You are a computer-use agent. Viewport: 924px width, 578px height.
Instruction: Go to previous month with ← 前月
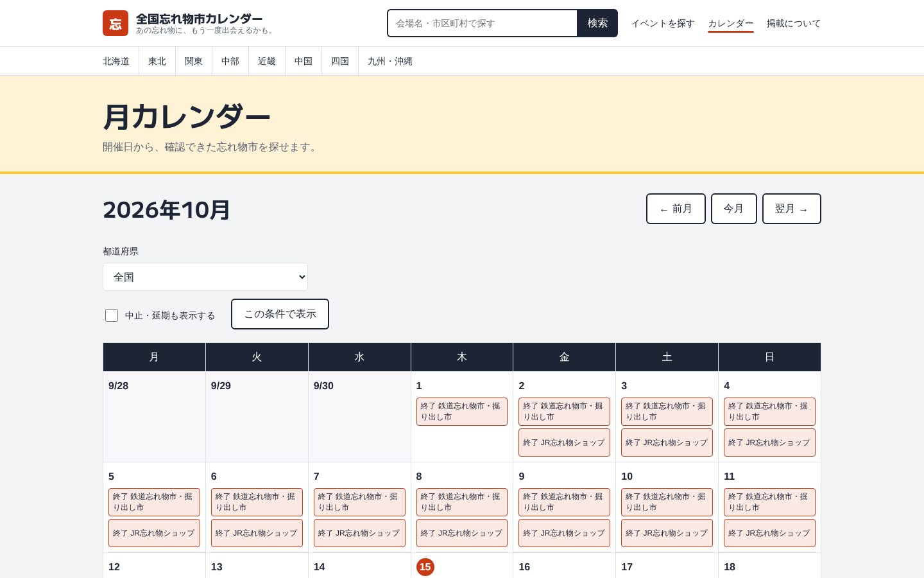tap(676, 209)
